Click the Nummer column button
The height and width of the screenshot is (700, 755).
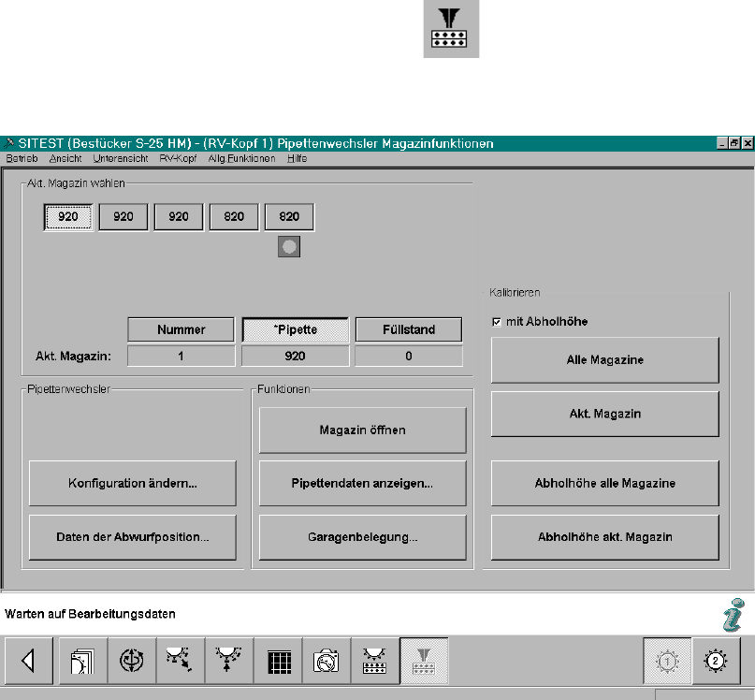181,329
